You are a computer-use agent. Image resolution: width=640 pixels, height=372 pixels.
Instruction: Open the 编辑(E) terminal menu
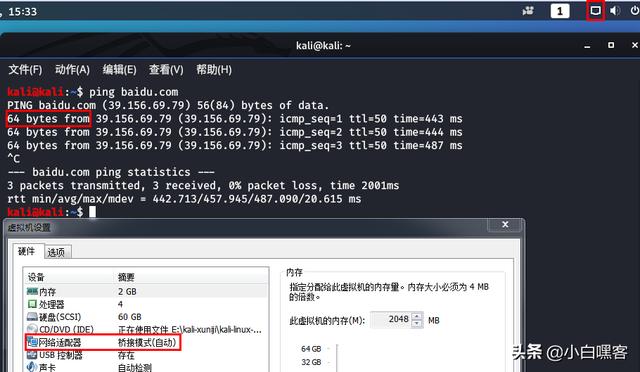pyautogui.click(x=119, y=70)
